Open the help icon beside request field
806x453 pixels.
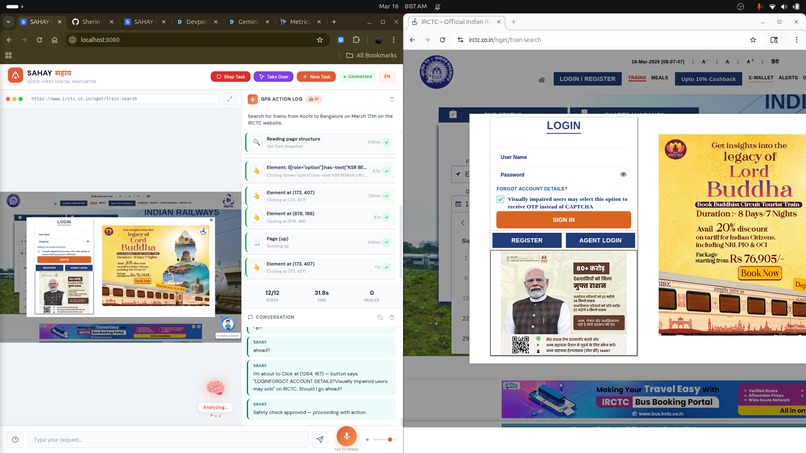click(x=15, y=440)
